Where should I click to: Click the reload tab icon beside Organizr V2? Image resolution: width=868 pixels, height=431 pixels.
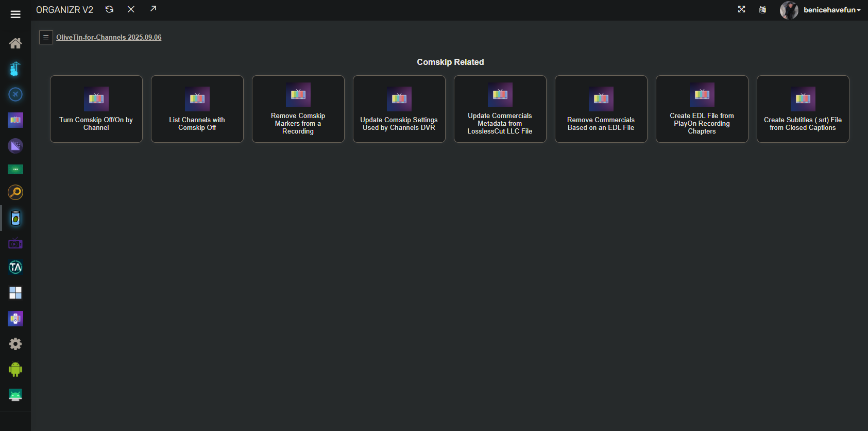(109, 9)
